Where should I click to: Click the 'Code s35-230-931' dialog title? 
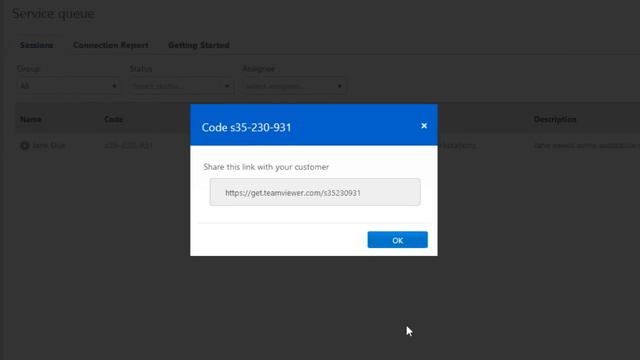click(x=247, y=127)
